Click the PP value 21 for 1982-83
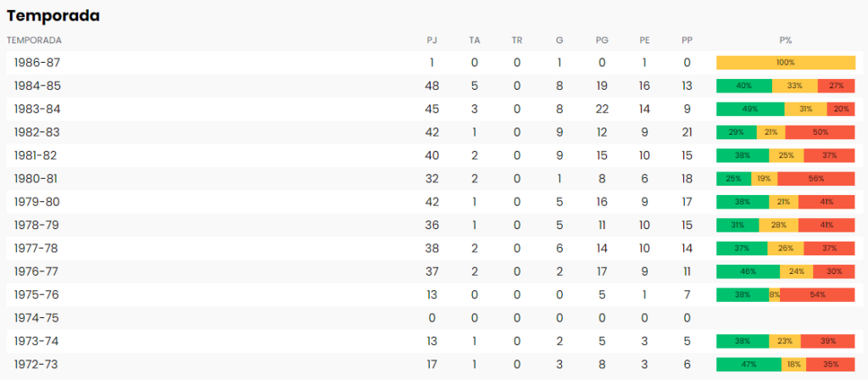Screen dimensions: 868x380 (x=687, y=132)
